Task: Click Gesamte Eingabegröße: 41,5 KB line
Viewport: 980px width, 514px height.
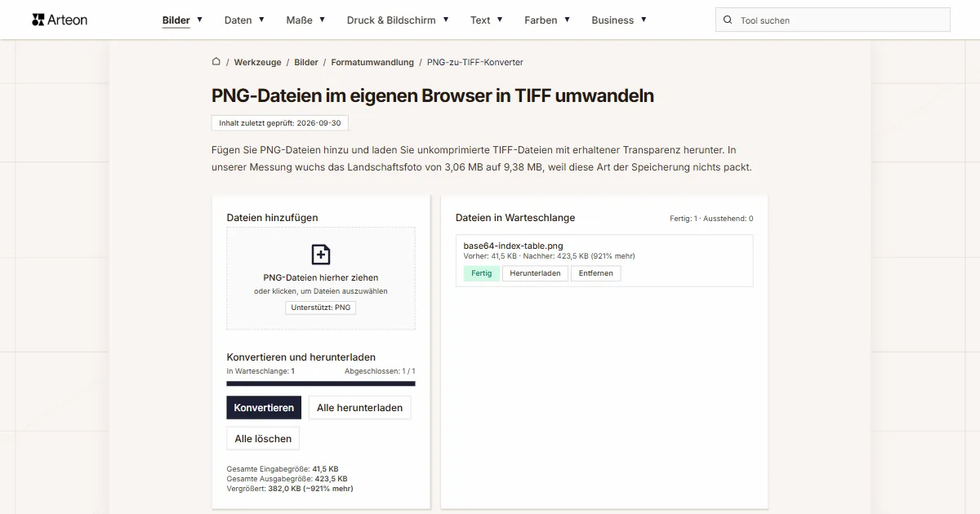Action: click(282, 469)
